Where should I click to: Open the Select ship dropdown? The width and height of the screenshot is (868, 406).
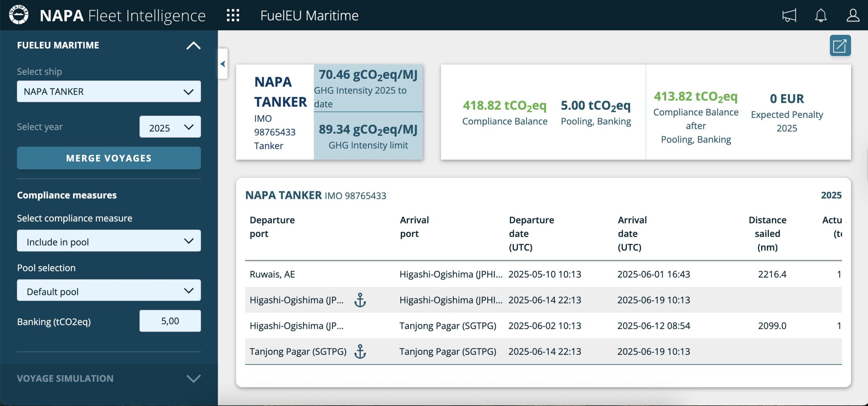[109, 91]
